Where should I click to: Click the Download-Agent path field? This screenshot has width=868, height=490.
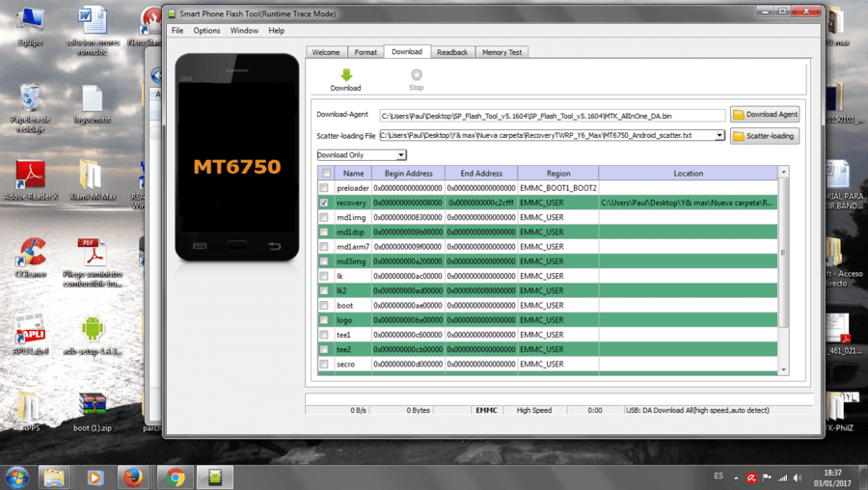552,116
